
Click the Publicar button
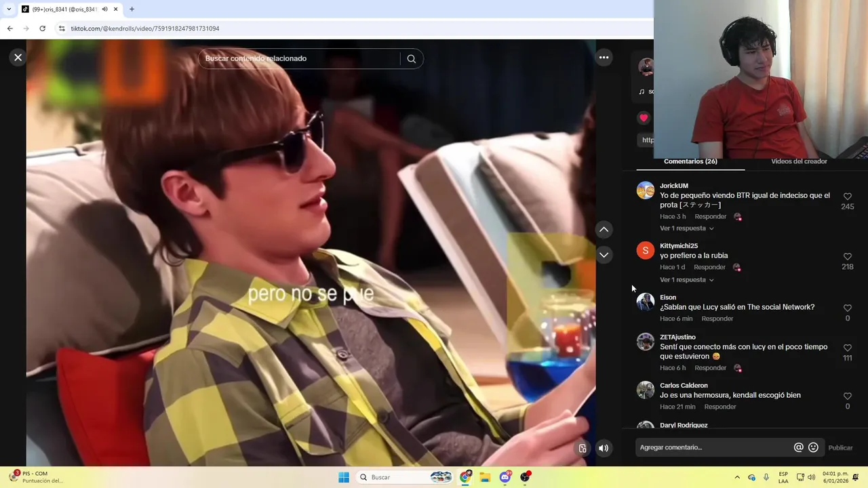(840, 448)
